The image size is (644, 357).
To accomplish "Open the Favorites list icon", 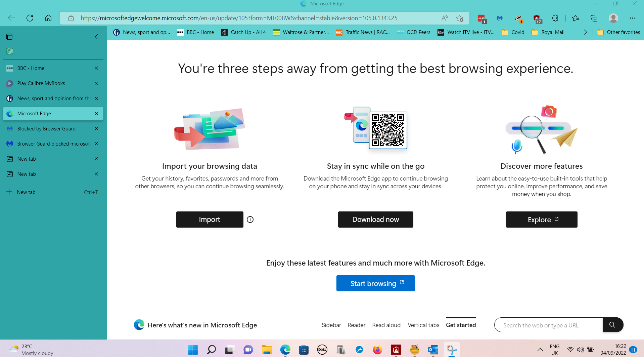I will (576, 18).
